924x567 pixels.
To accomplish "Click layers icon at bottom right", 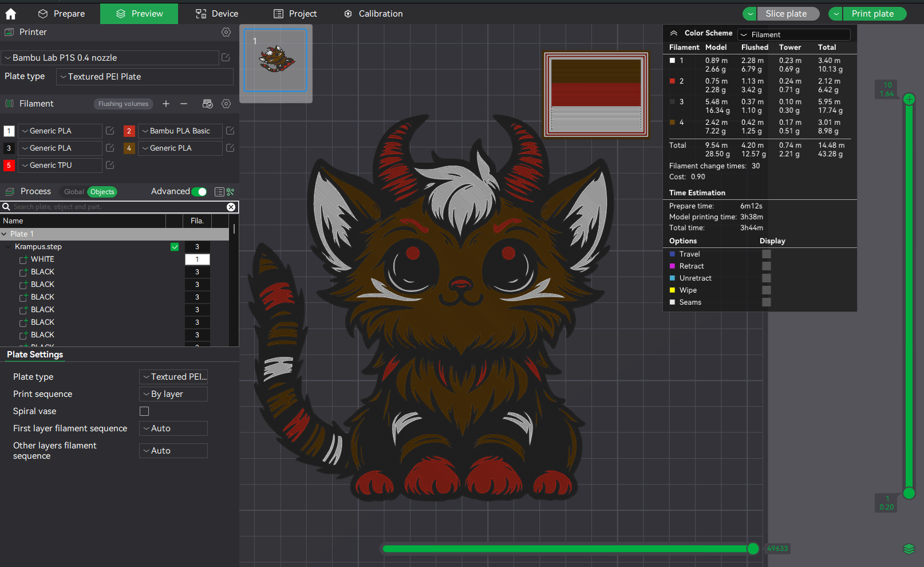I will pos(909,549).
